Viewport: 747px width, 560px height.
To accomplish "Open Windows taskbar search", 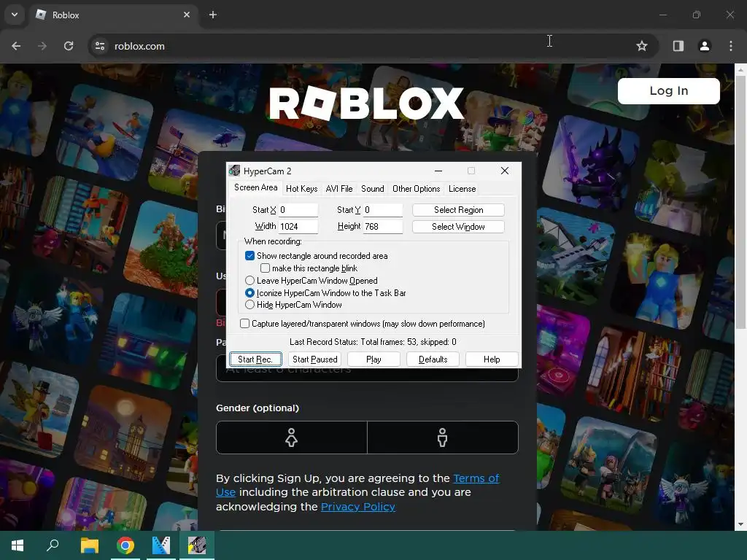I will [53, 545].
